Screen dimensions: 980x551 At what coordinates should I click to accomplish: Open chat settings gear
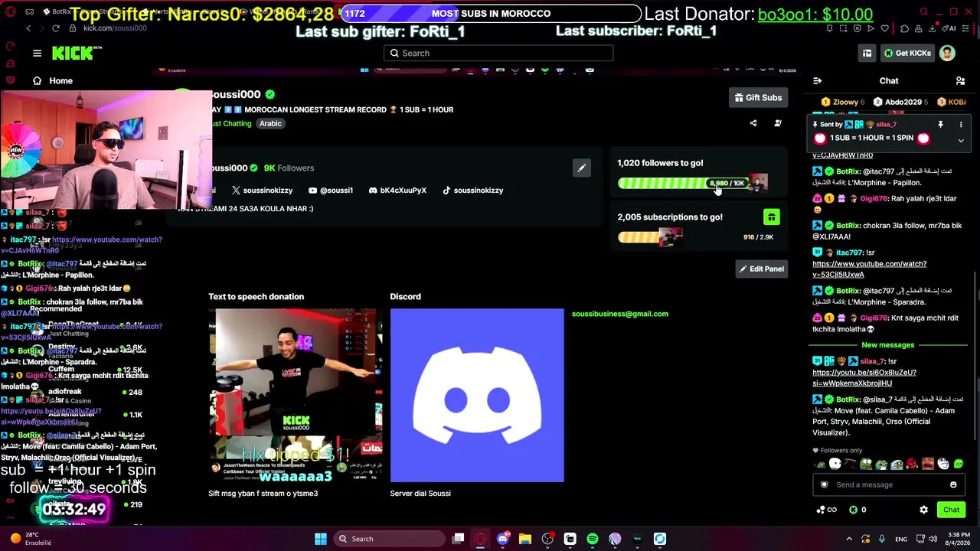(923, 510)
